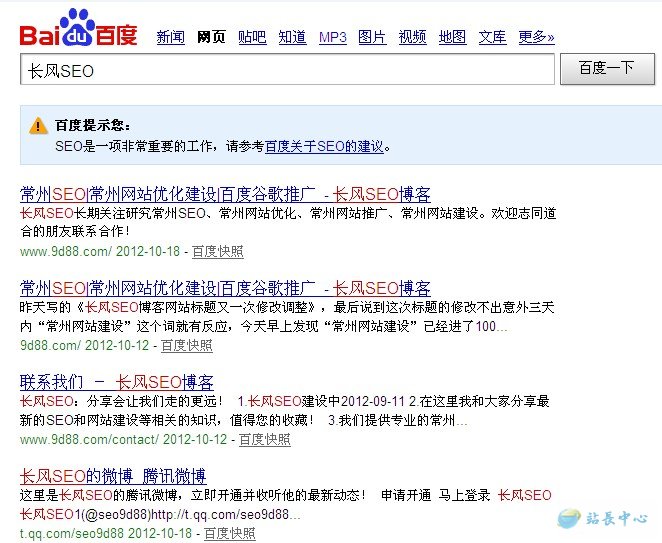This screenshot has height=543, width=662.
Task: Open second result 常州SEO dated 2012-10-12
Action: (x=225, y=288)
